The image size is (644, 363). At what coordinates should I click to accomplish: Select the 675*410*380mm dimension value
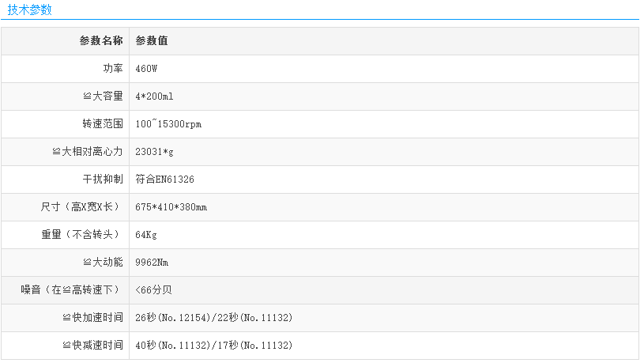pyautogui.click(x=171, y=207)
